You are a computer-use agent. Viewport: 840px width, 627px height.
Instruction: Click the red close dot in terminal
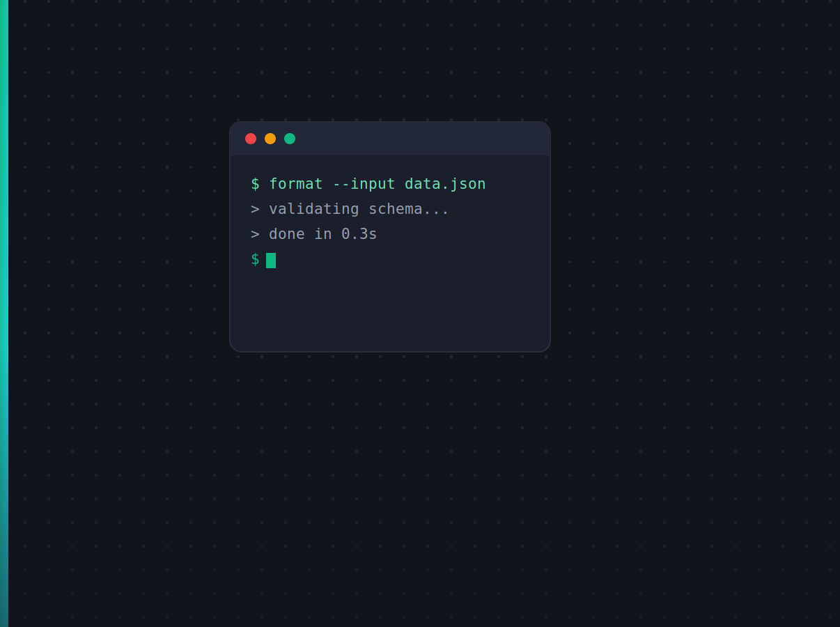[x=251, y=139]
